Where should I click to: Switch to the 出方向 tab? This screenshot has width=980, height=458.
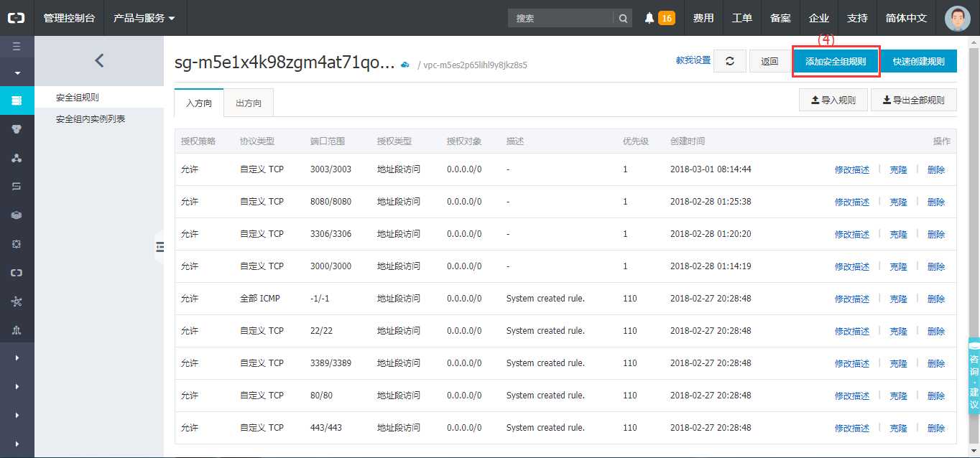249,103
